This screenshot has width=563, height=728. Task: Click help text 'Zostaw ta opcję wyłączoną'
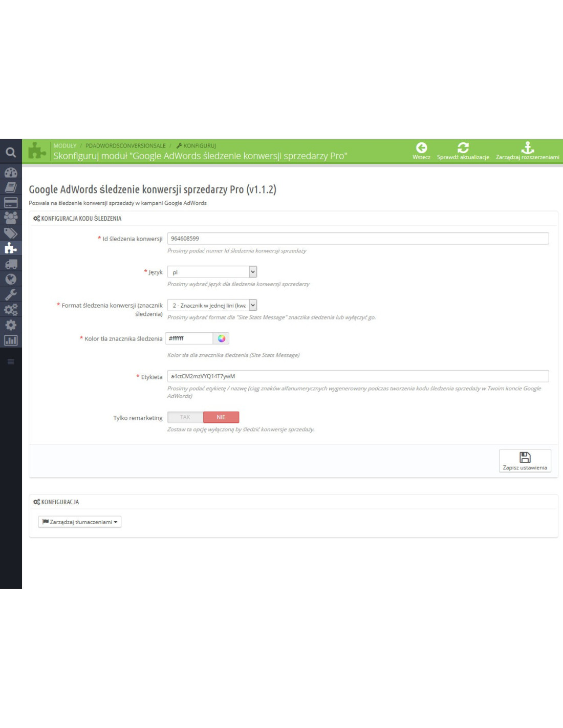click(241, 430)
